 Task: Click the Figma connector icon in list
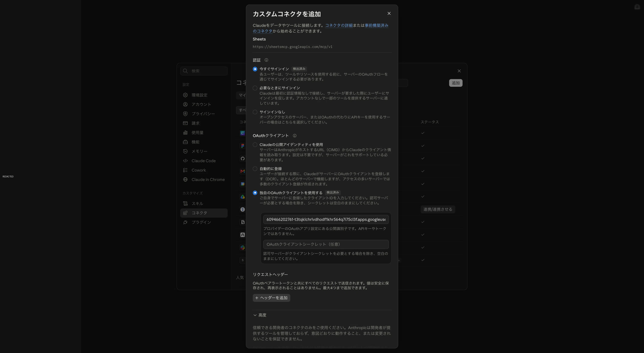[243, 146]
